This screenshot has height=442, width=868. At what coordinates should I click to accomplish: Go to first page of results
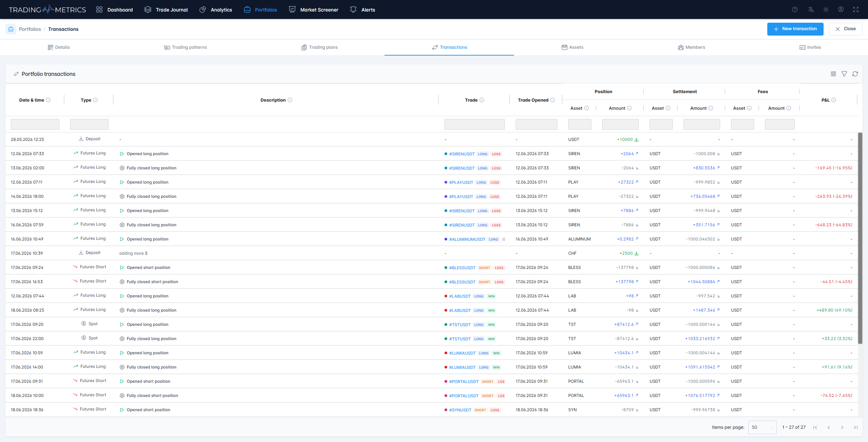815,427
